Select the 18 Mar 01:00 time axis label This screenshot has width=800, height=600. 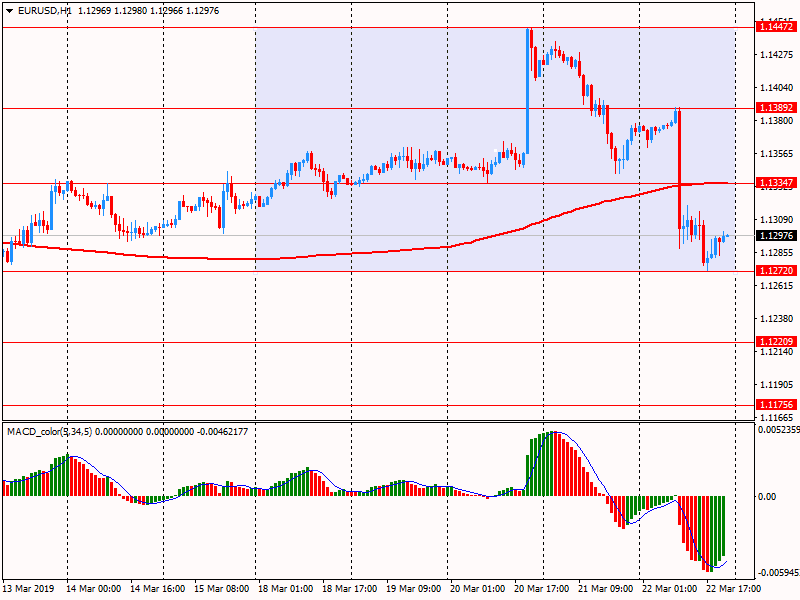[286, 589]
